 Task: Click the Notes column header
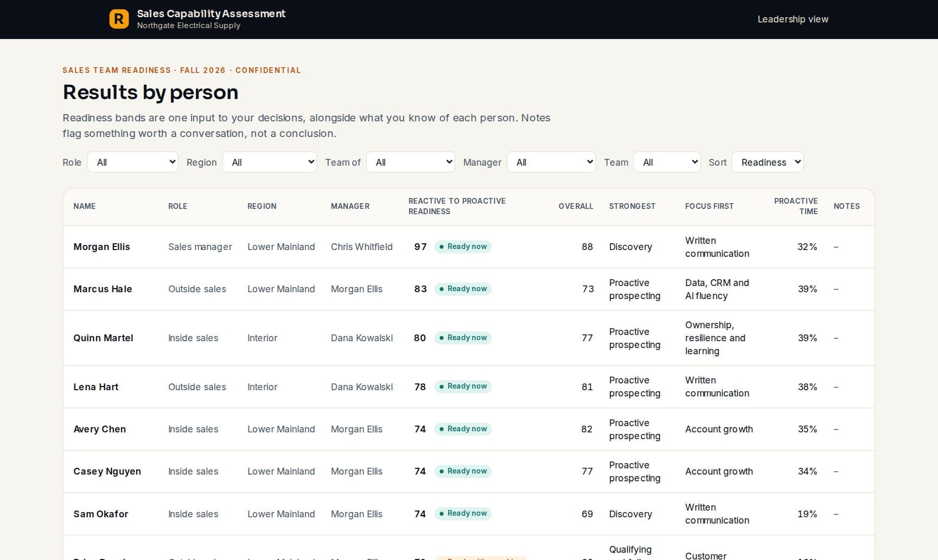[x=846, y=206]
